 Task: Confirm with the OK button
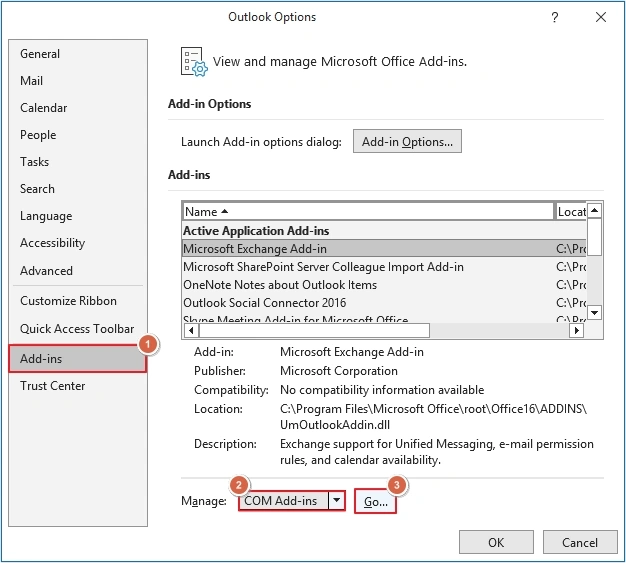pyautogui.click(x=496, y=542)
